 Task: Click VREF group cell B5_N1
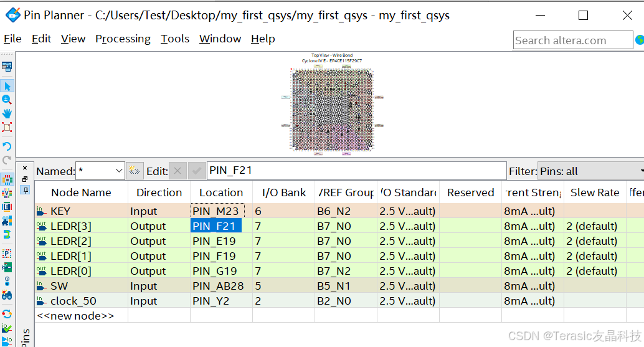click(346, 286)
